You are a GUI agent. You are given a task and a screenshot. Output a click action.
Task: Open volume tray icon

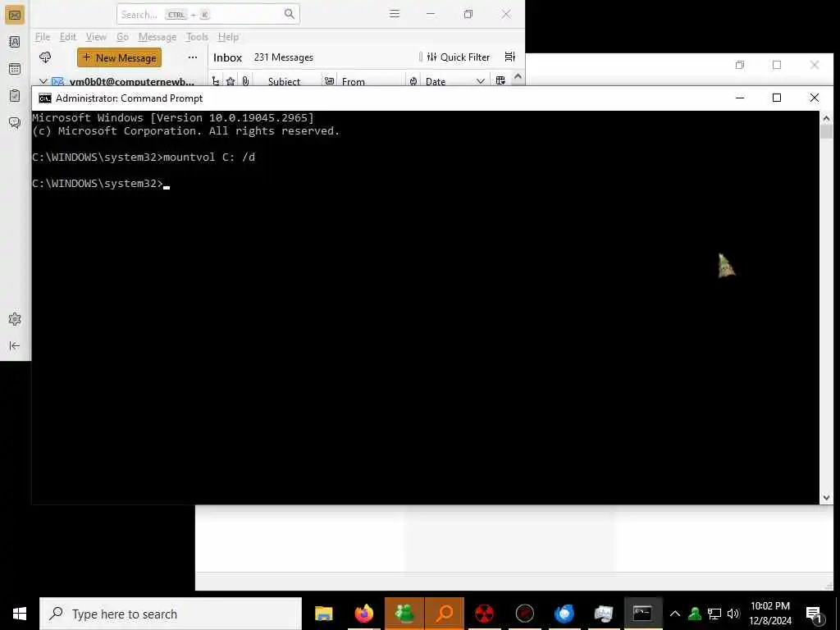point(733,614)
